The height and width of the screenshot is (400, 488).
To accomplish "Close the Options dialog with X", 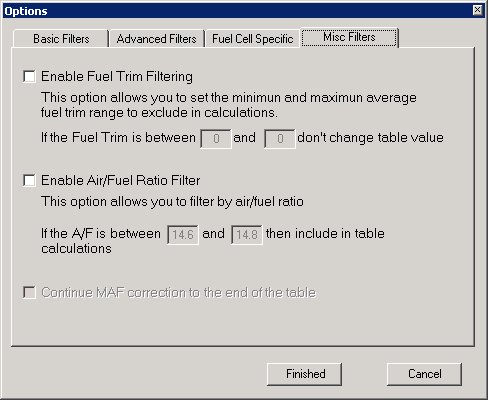I will pyautogui.click(x=477, y=10).
